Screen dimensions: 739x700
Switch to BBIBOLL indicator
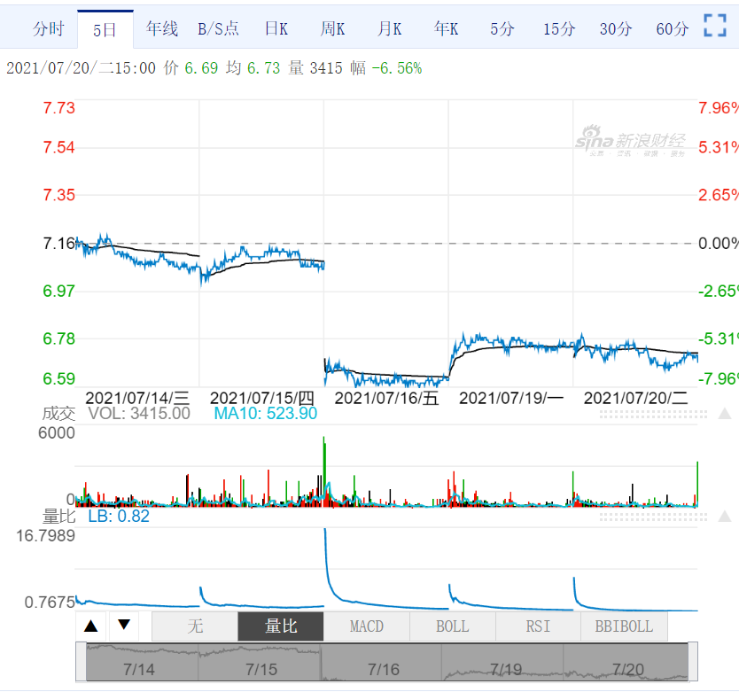(624, 626)
